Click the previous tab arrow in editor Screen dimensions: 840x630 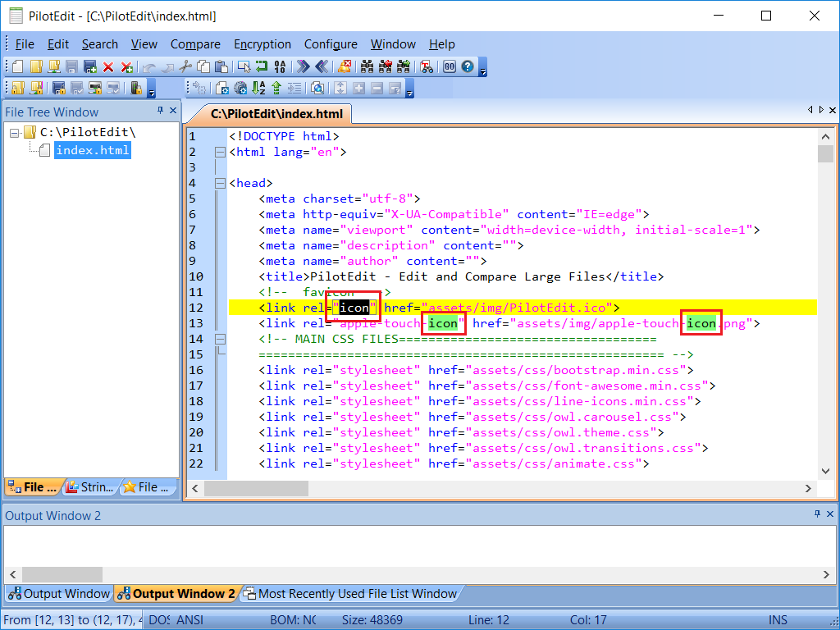coord(810,110)
